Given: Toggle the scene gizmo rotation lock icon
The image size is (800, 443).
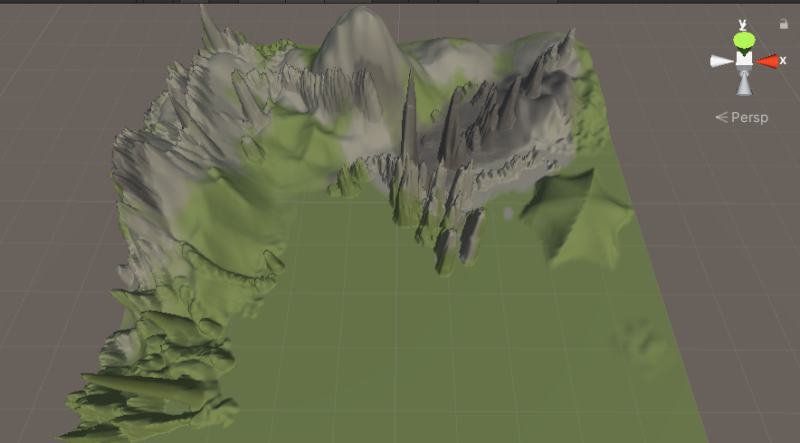Looking at the screenshot, I should tap(784, 24).
